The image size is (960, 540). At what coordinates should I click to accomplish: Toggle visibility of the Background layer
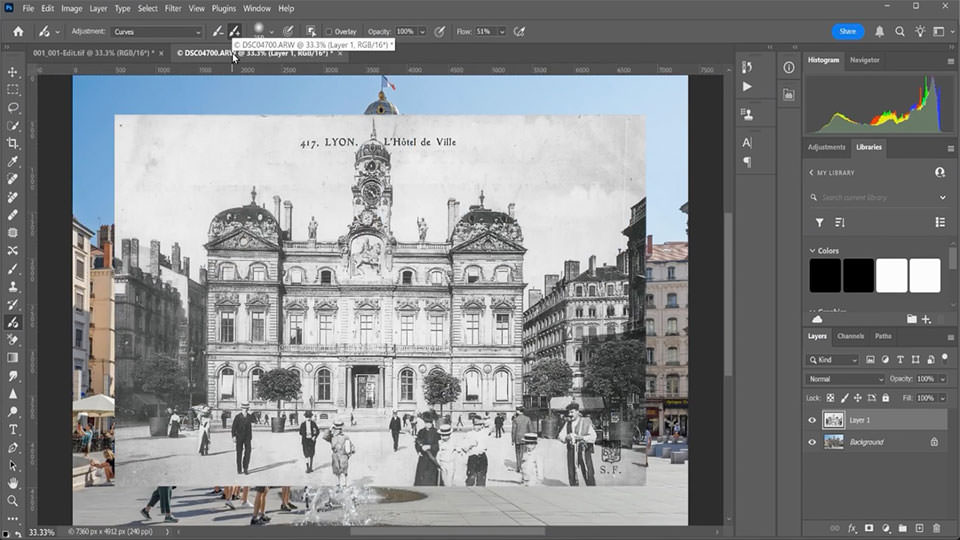pyautogui.click(x=812, y=442)
